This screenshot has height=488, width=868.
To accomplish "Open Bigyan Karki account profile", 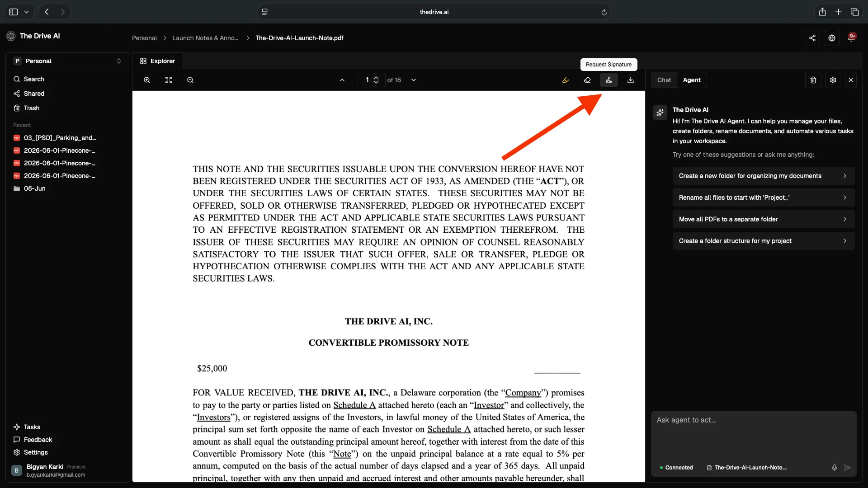I will coord(68,470).
